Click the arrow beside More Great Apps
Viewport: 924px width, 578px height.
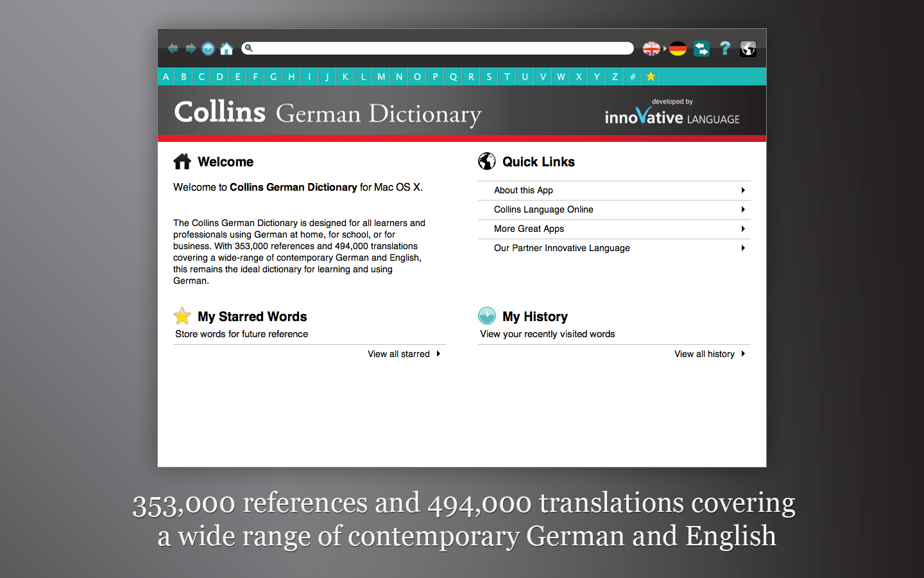743,229
